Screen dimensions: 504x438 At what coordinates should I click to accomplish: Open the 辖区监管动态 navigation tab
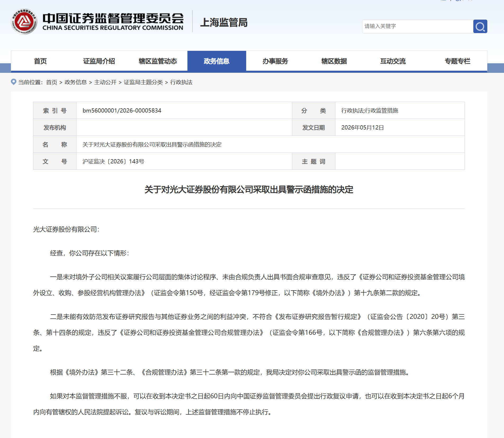158,61
